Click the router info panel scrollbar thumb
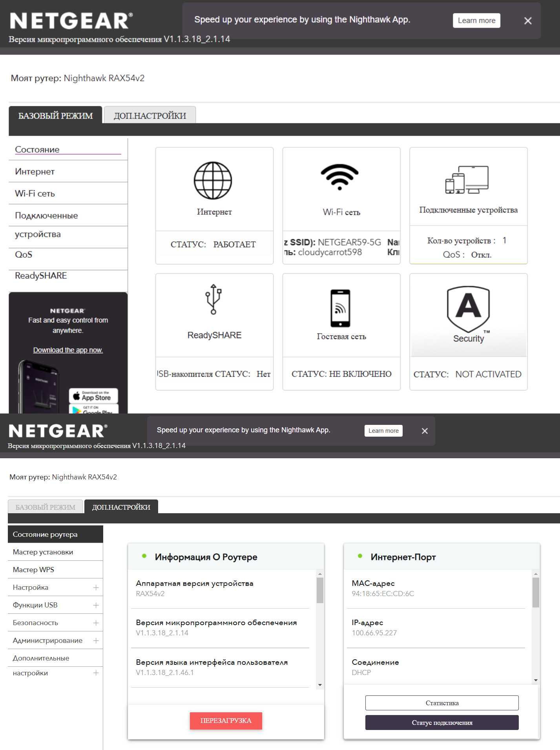 (320, 590)
